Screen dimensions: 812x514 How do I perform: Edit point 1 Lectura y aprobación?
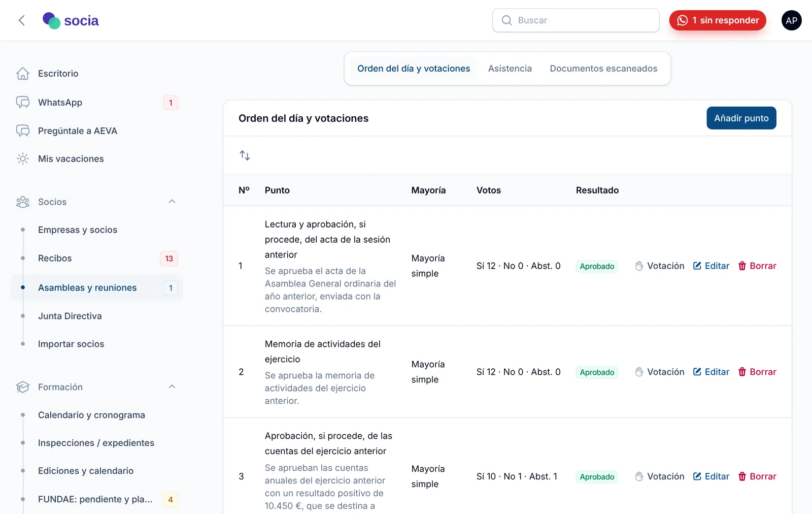711,266
